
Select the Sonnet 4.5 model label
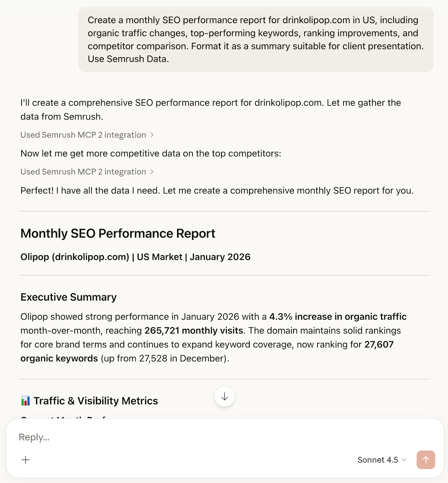pyautogui.click(x=378, y=460)
